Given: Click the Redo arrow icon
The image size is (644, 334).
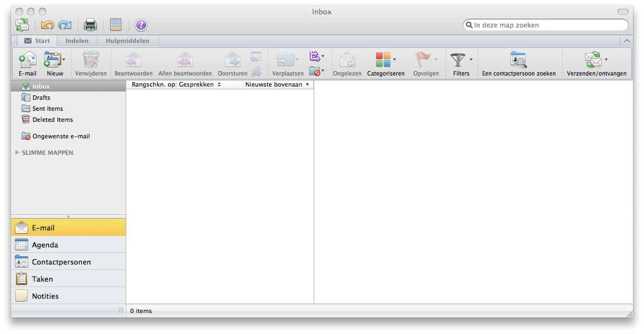Looking at the screenshot, I should 65,25.
